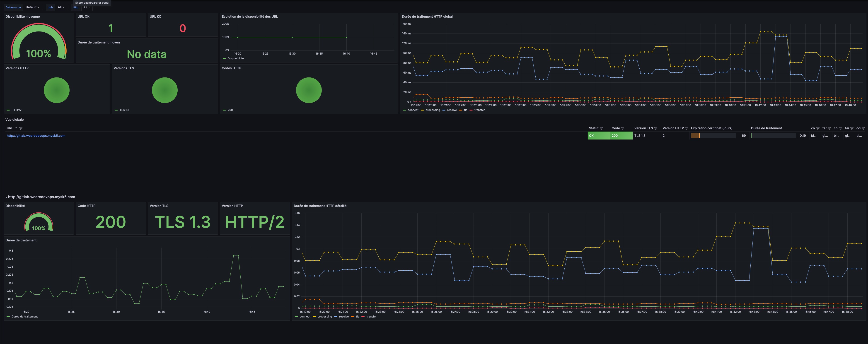This screenshot has width=868, height=344.
Task: Open Versions HTTP panel title menu
Action: point(17,68)
